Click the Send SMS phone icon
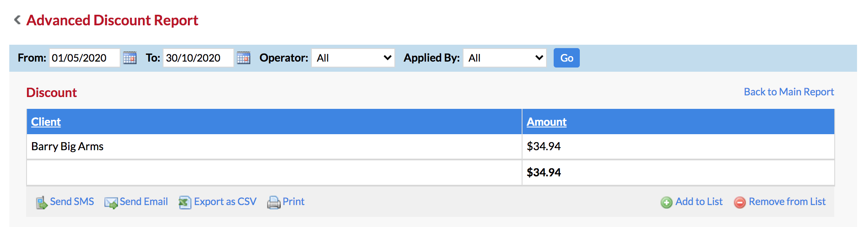The height and width of the screenshot is (227, 868). (x=41, y=203)
